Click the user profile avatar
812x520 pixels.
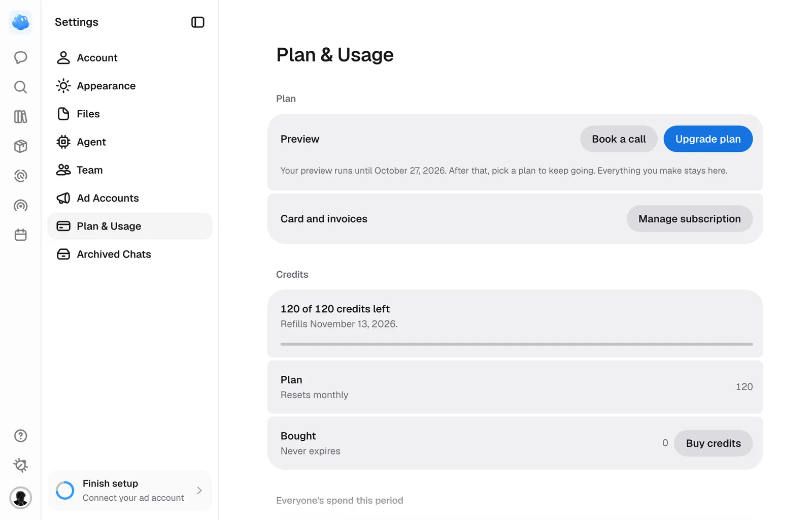pos(21,498)
